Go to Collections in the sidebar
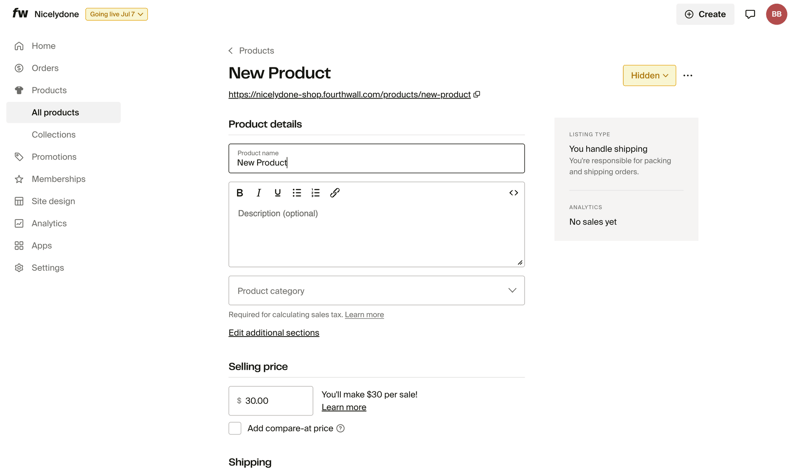Screen dimensions: 800x470 click(54, 135)
